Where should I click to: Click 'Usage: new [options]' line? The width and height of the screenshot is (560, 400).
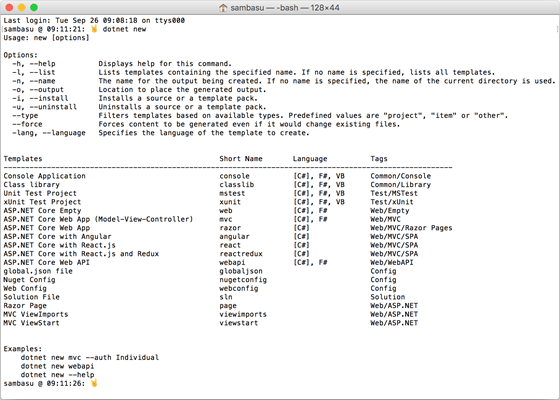46,38
